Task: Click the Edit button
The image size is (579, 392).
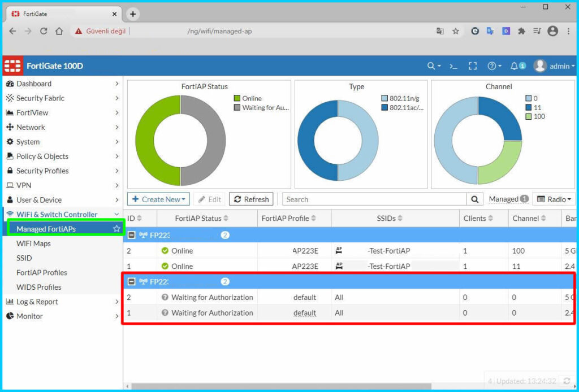Action: pos(209,199)
